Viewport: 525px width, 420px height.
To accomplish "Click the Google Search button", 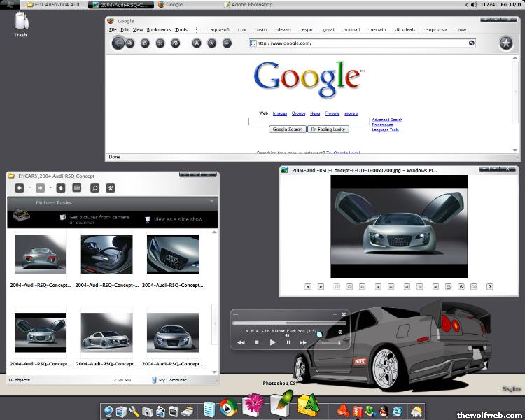I will point(287,129).
